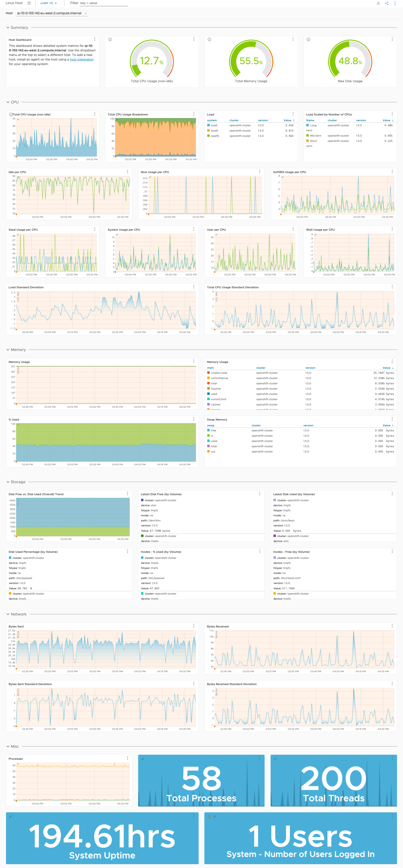Open Disk Free vs. Disk Used options menu
The height and width of the screenshot is (868, 403).
[x=128, y=494]
